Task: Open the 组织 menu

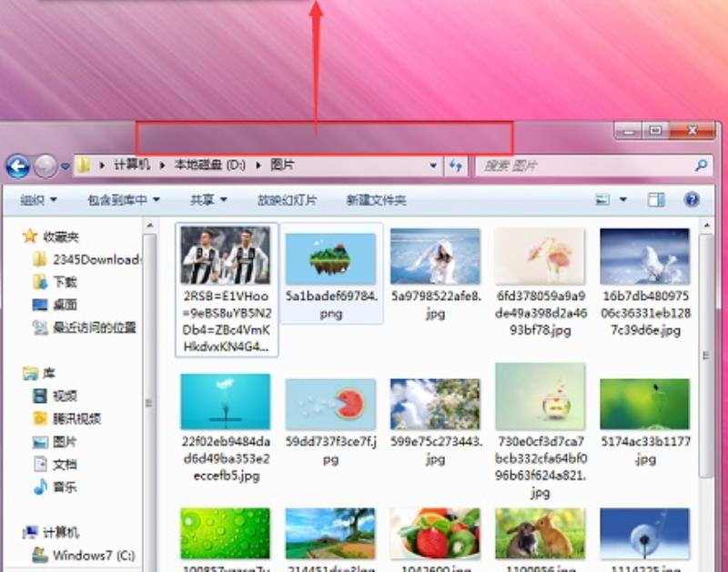Action: 38,200
